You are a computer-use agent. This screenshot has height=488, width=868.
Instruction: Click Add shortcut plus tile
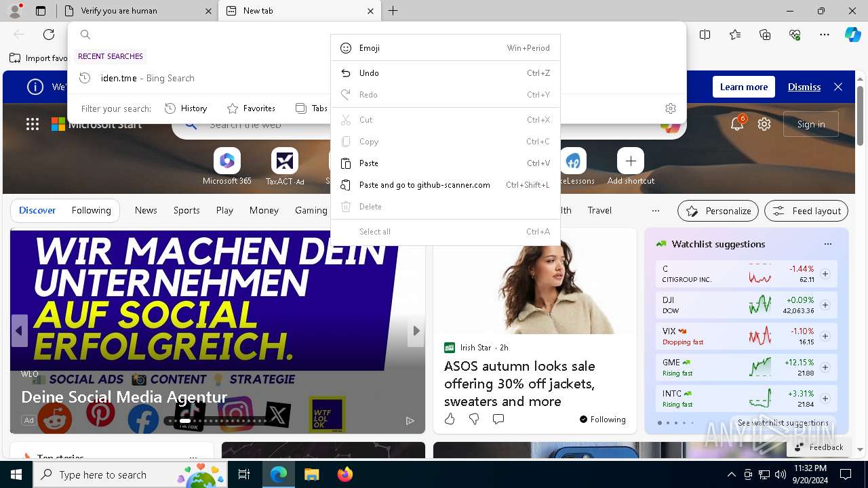coord(631,167)
